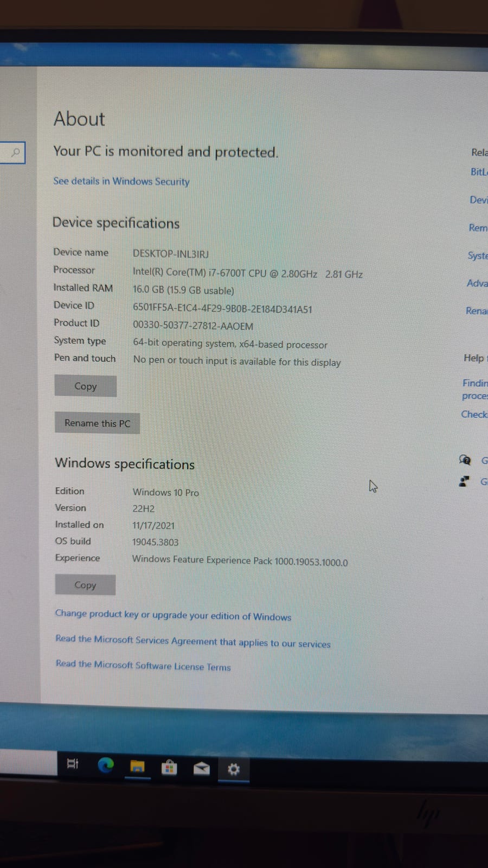The height and width of the screenshot is (868, 488).
Task: Select the OS build value 19045.3803
Action: (x=155, y=542)
